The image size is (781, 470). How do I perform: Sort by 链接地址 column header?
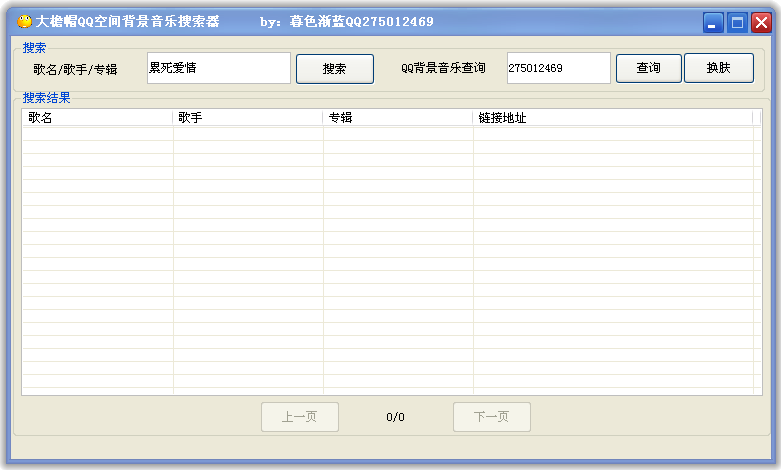[x=613, y=118]
